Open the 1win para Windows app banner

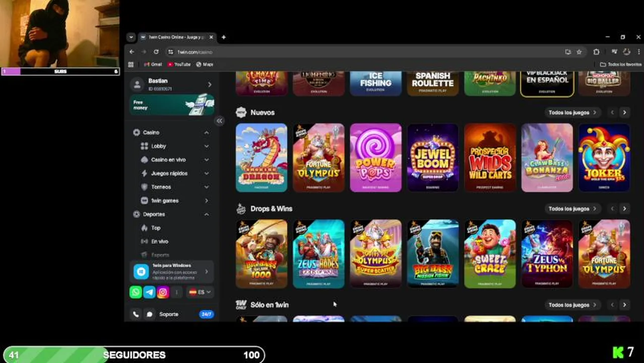click(x=172, y=271)
